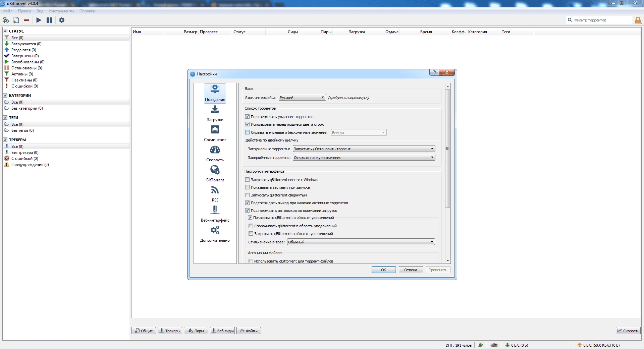Open the Скорость settings section
644x349 pixels.
tap(215, 154)
